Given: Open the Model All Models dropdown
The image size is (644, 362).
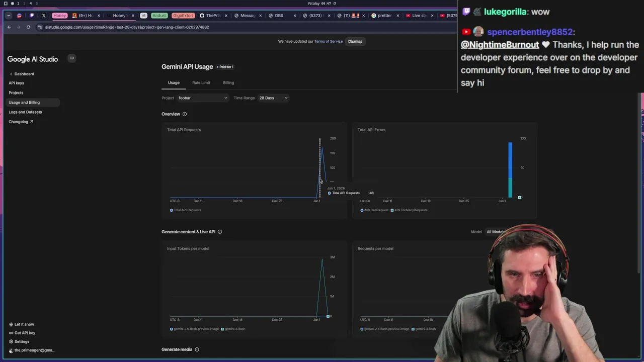Looking at the screenshot, I should coord(496,232).
